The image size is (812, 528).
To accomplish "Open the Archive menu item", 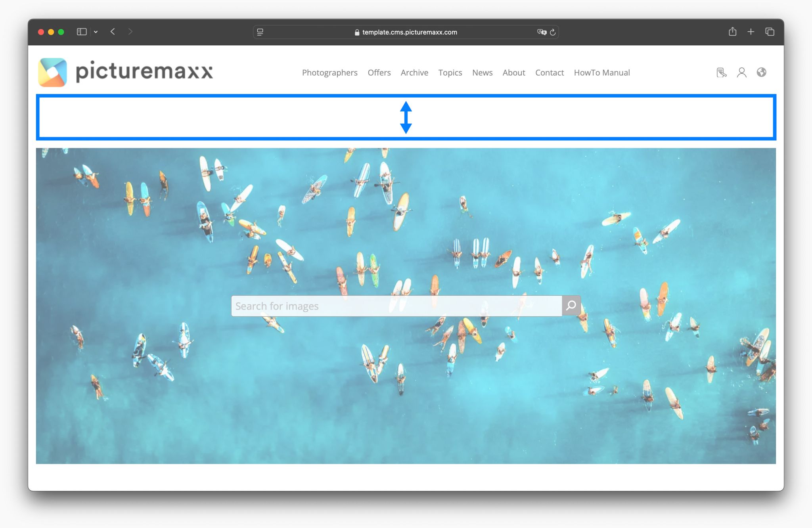I will pos(414,73).
